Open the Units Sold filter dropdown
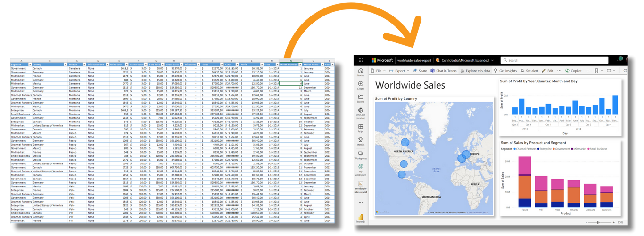Viewport: 644px width, 236px height. (127, 65)
